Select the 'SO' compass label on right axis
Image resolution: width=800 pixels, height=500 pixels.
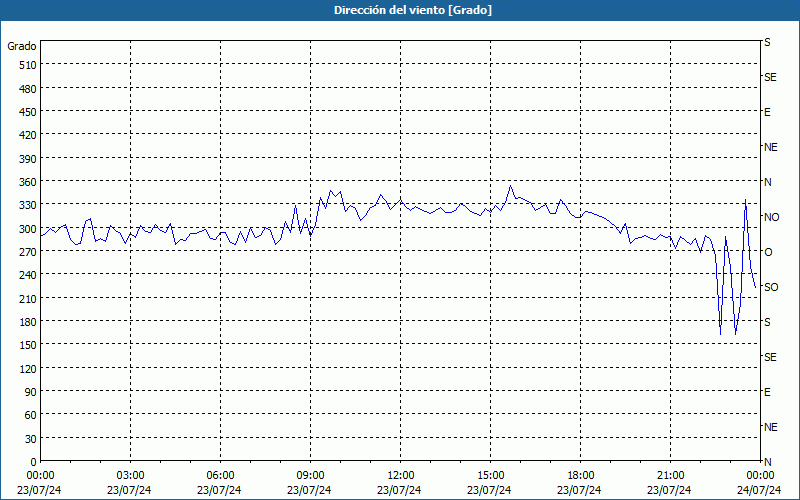(x=771, y=288)
